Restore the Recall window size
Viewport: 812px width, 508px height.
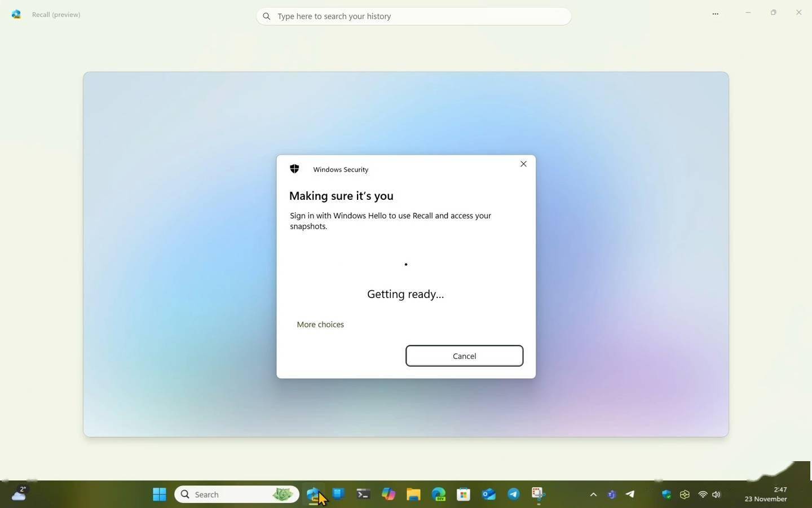coord(773,12)
